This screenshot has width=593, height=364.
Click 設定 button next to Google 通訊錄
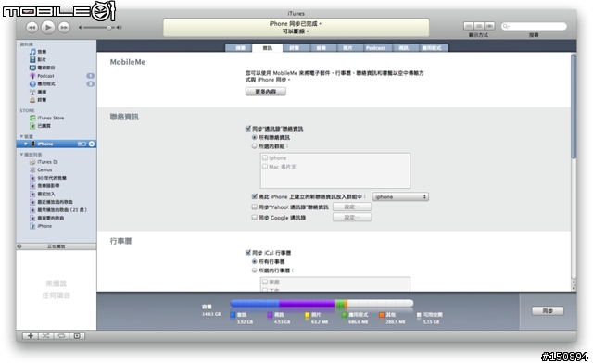[x=352, y=218]
